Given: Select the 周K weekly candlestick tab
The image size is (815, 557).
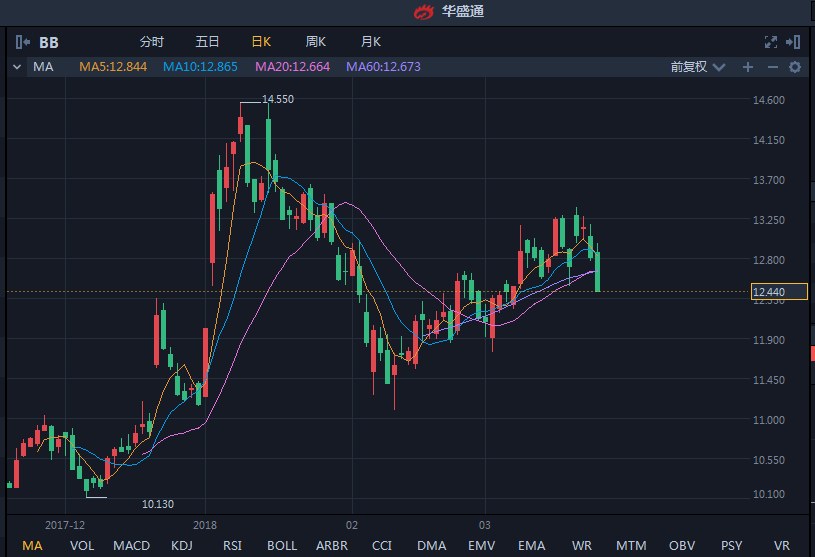Looking at the screenshot, I should tap(316, 42).
